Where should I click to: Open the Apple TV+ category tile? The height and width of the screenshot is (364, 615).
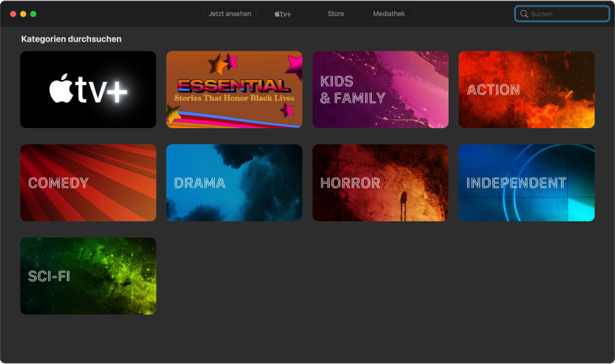[x=89, y=89]
